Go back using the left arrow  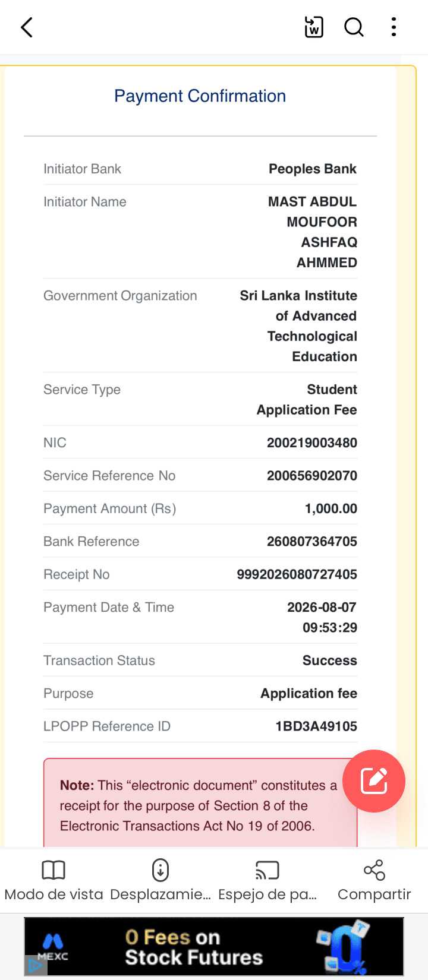point(27,27)
